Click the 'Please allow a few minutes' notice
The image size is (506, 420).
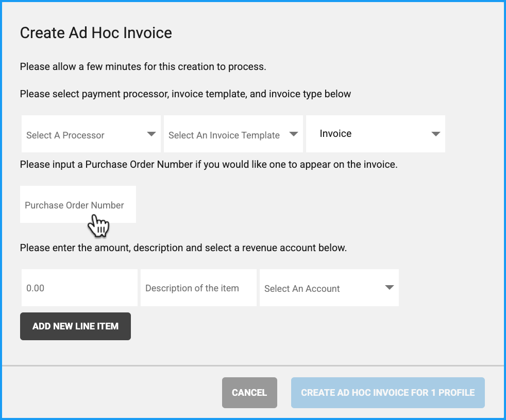[143, 67]
